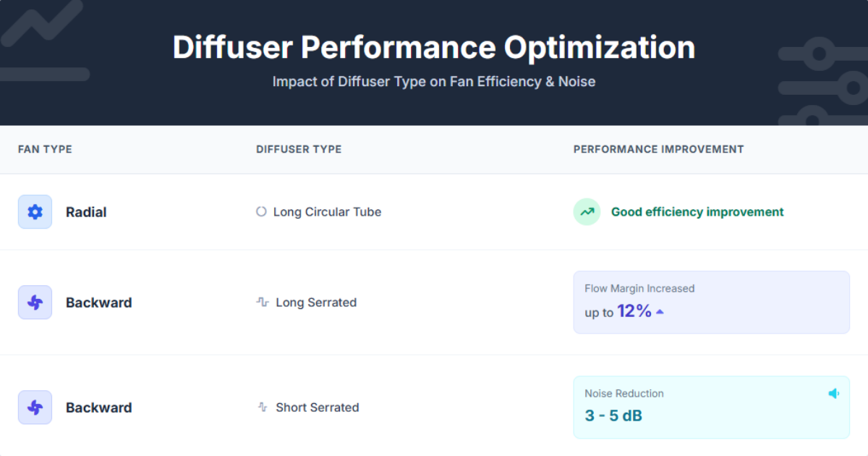Click the green trending arrow efficiency icon

tap(587, 211)
